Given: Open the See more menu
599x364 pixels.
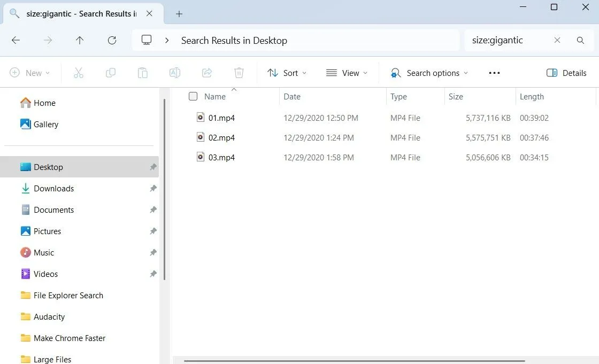Looking at the screenshot, I should coord(494,73).
